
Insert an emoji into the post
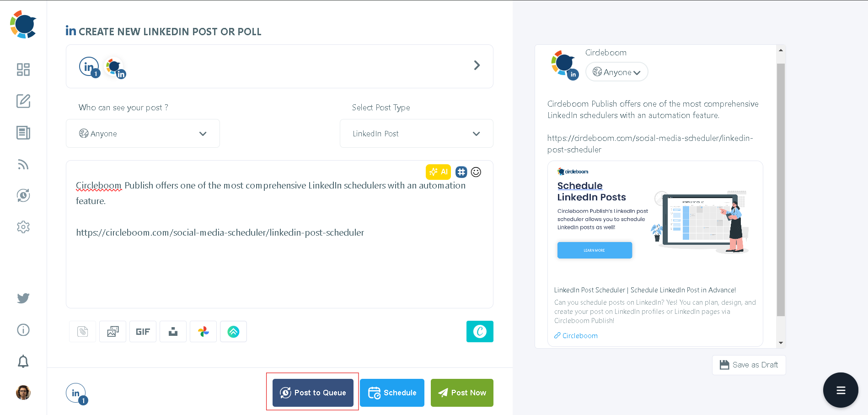click(476, 172)
